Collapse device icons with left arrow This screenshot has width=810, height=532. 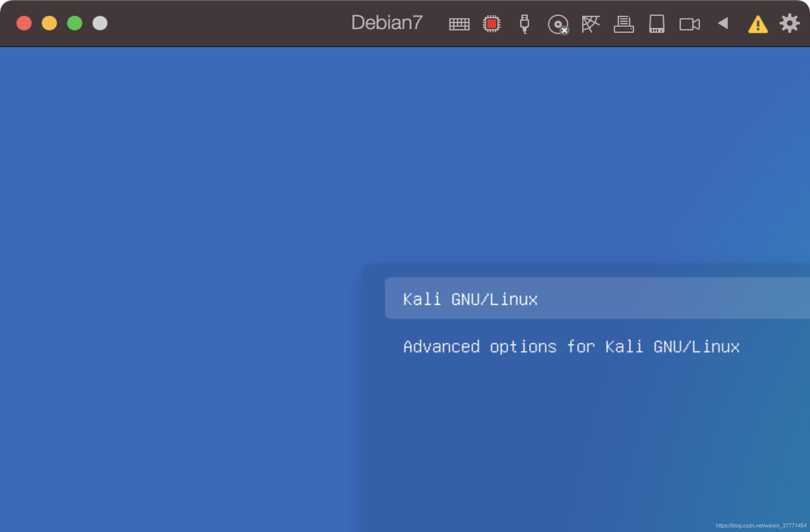(x=723, y=23)
